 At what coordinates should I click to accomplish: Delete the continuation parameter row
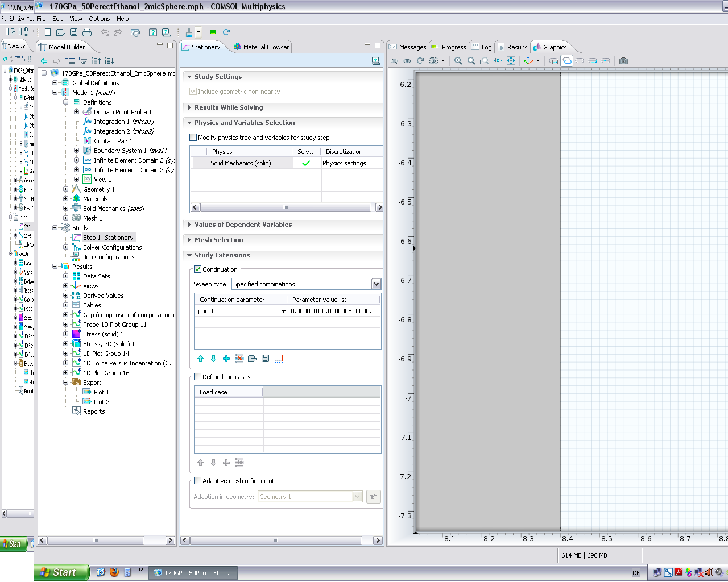[x=239, y=359]
